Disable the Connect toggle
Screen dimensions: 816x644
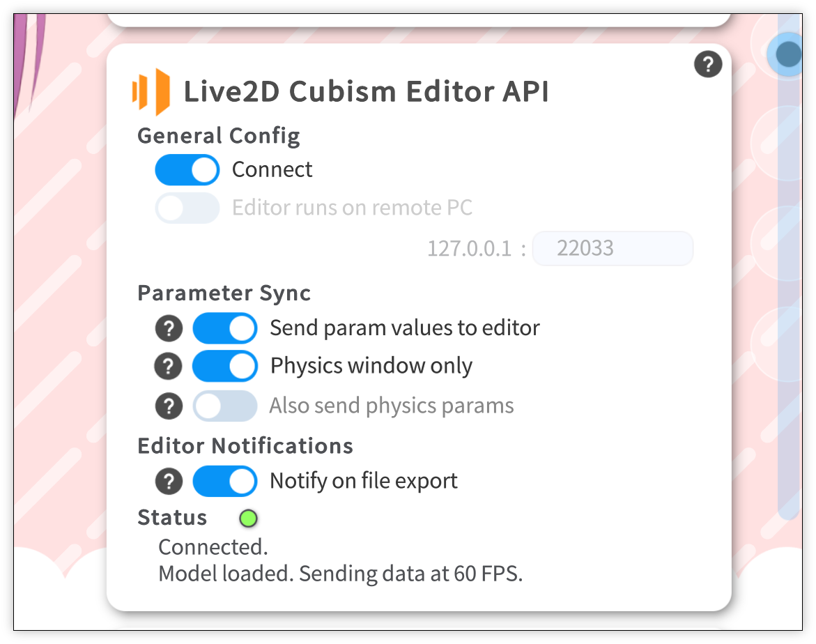pyautogui.click(x=187, y=170)
